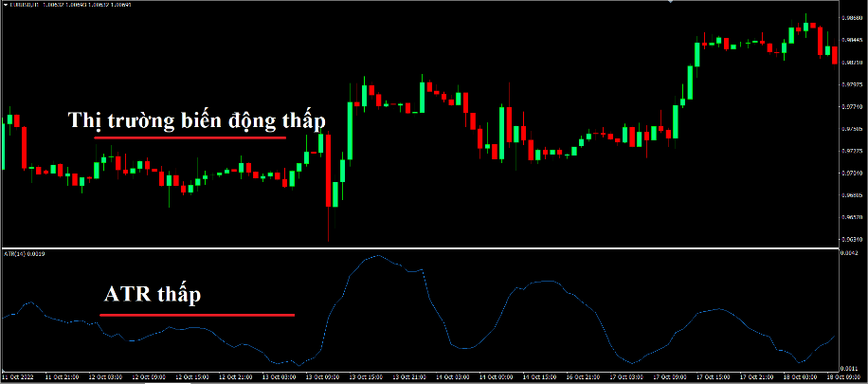
Task: Click the red line under 'ATR thấp'
Action: click(197, 315)
